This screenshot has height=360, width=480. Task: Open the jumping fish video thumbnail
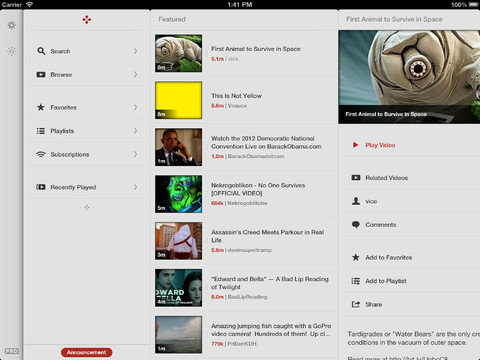(x=178, y=335)
